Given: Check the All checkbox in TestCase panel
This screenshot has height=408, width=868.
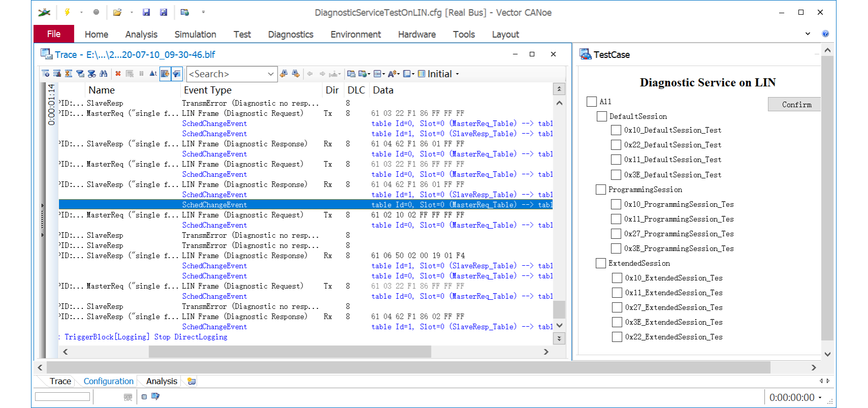Looking at the screenshot, I should 591,102.
